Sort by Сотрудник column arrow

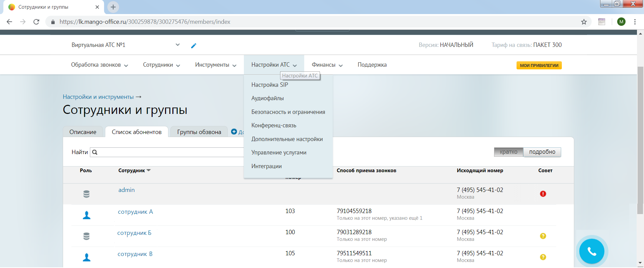click(x=149, y=170)
